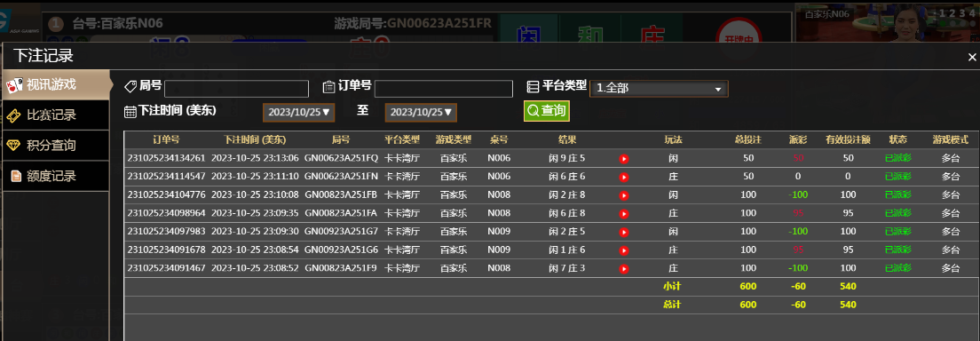Play replay for order 231025234114547

pyautogui.click(x=623, y=177)
